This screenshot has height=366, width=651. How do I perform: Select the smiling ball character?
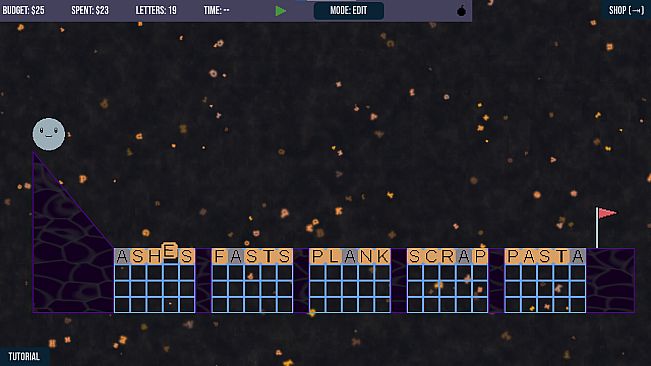click(x=49, y=134)
